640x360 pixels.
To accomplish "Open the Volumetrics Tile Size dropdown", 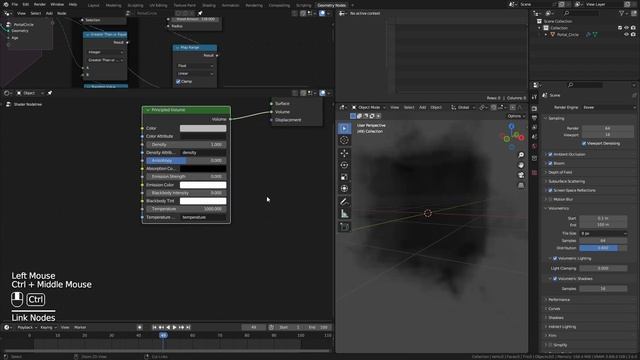I will (x=603, y=233).
